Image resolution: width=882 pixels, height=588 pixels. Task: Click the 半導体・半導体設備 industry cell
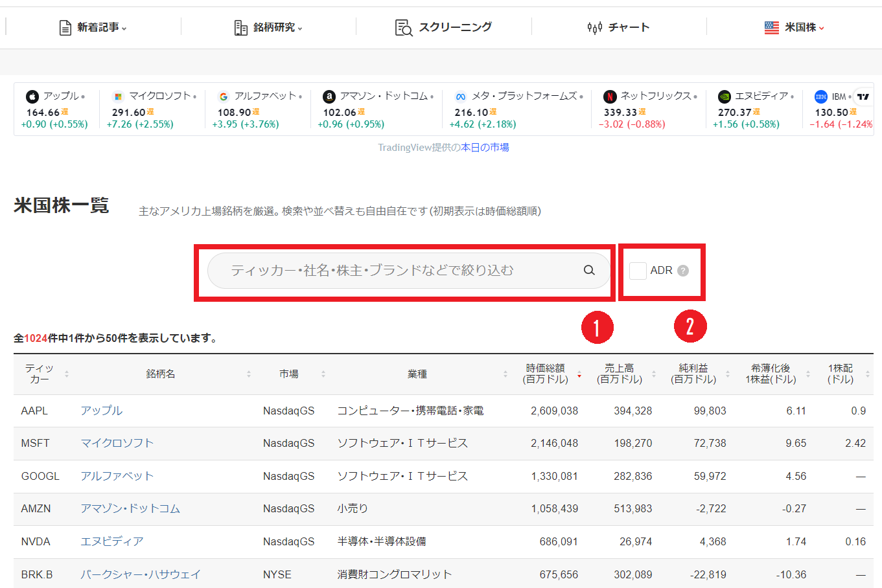click(382, 541)
